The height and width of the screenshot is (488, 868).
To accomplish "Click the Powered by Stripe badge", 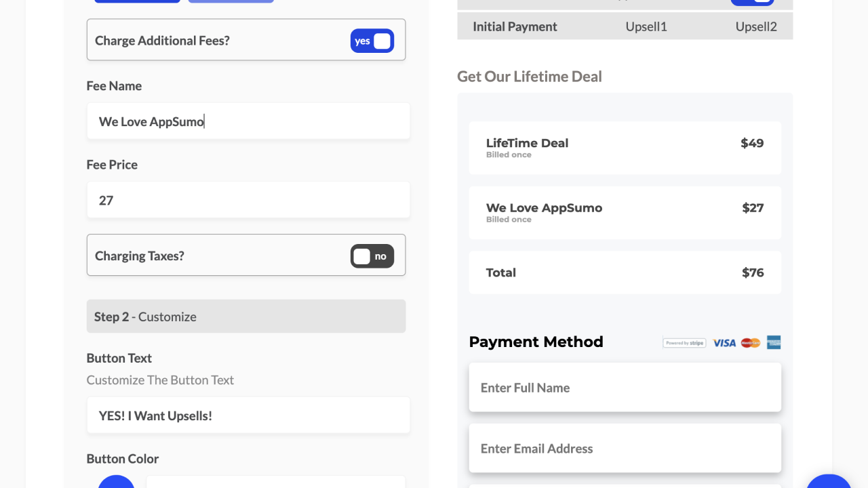I will click(684, 343).
